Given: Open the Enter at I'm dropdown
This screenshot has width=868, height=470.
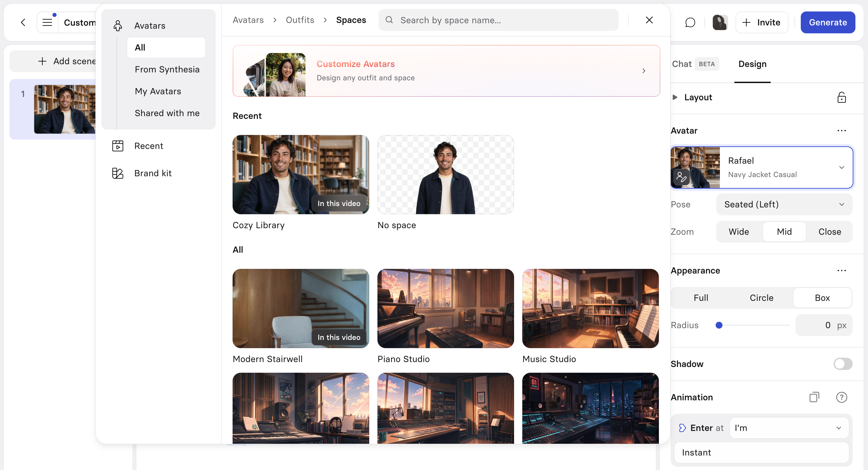Looking at the screenshot, I should [789, 428].
